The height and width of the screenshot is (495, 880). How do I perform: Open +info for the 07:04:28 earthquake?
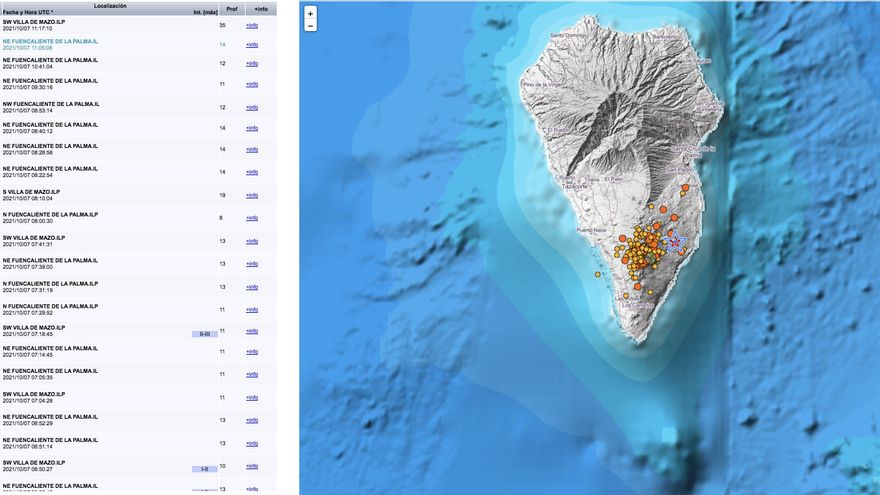click(x=252, y=397)
